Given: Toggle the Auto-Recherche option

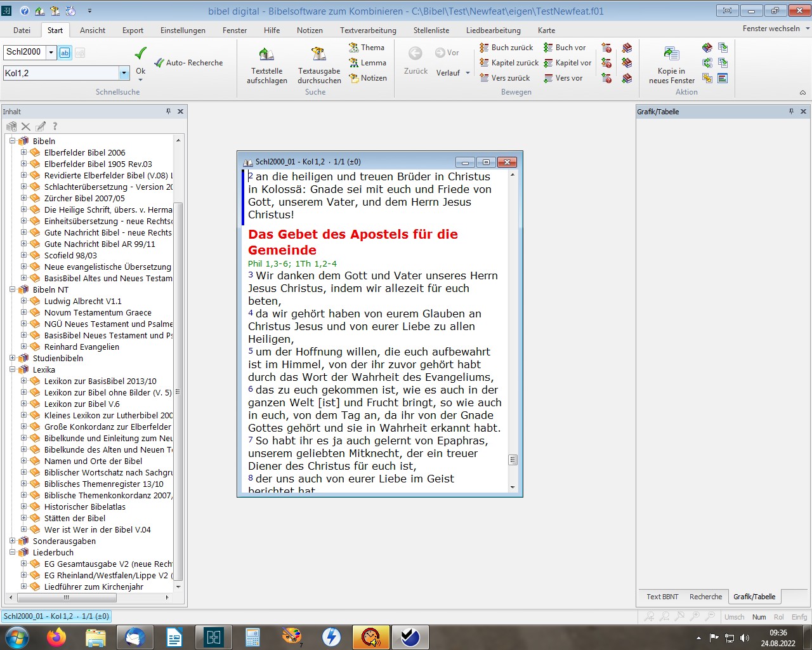Looking at the screenshot, I should click(x=188, y=63).
